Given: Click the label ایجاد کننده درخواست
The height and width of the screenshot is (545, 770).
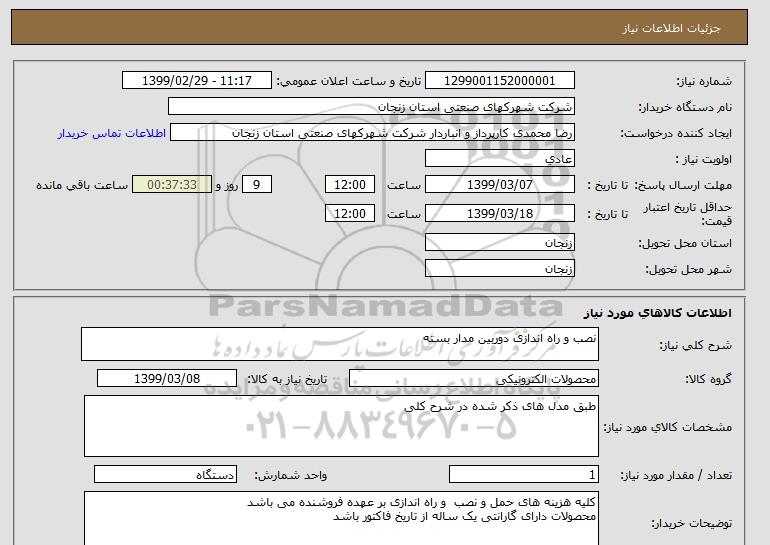Looking at the screenshot, I should (x=676, y=134).
